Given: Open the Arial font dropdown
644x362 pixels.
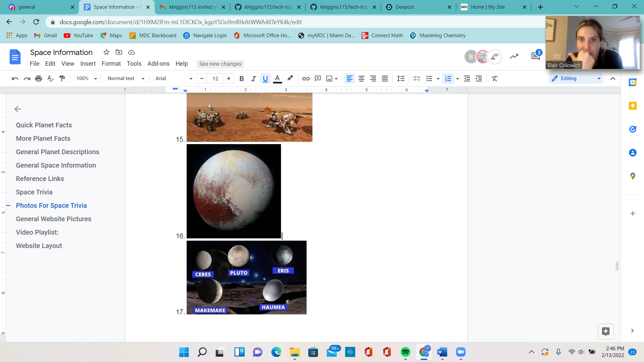Looking at the screenshot, I should pos(173,78).
